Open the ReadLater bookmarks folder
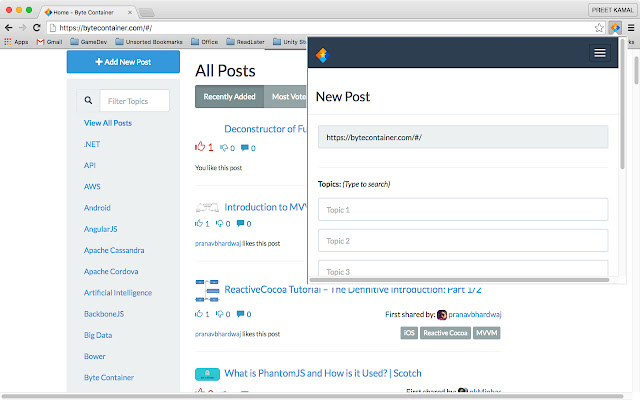The height and width of the screenshot is (400, 640). point(245,42)
